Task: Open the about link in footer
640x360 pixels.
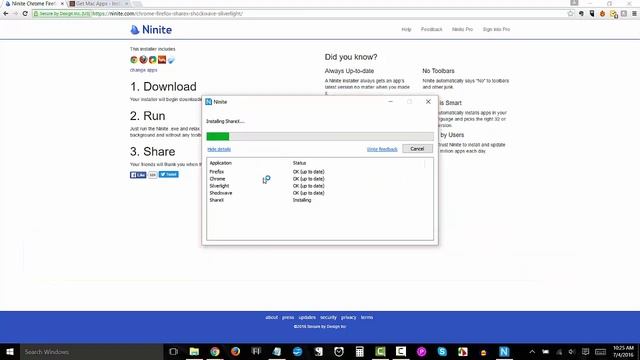Action: click(271, 317)
